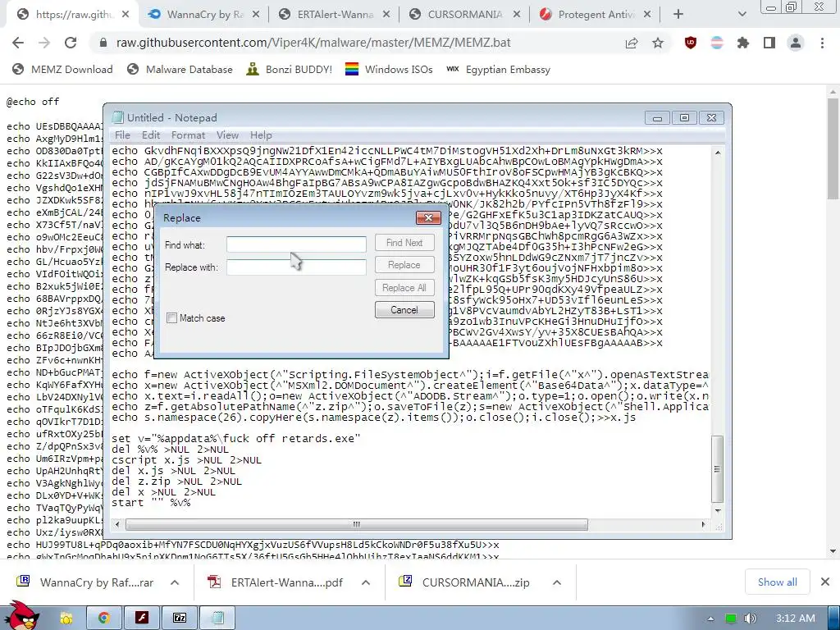
Task: Click Show all downloads button
Action: (778, 582)
